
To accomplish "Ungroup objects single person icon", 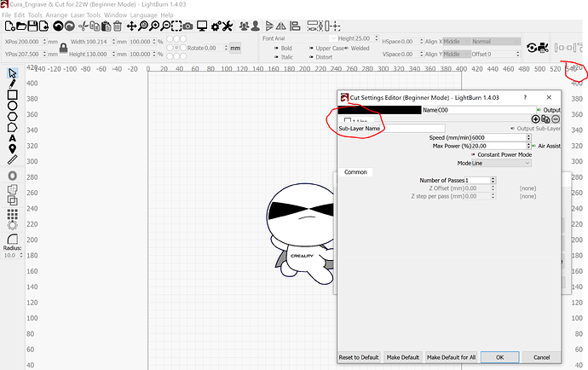I will pos(256,26).
